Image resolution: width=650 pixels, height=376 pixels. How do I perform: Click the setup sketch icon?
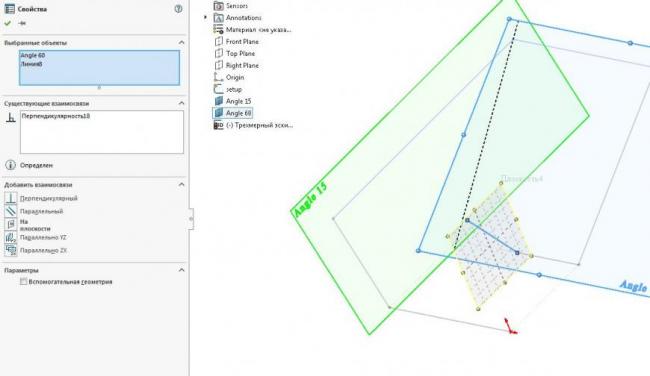point(218,89)
